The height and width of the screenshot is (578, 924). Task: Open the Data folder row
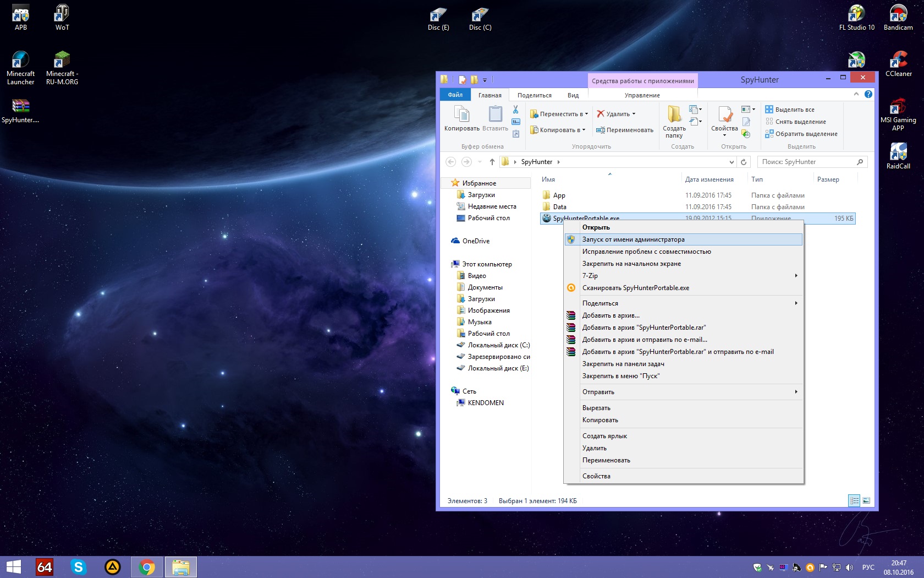tap(697, 207)
